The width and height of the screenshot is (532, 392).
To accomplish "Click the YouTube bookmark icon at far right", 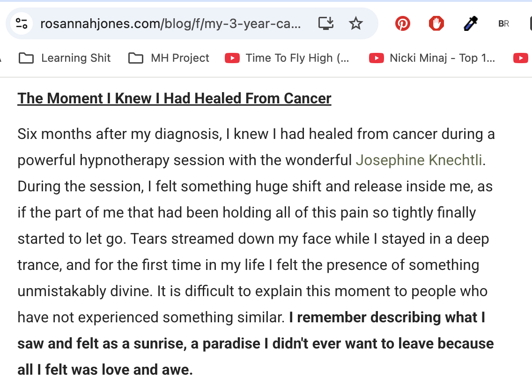I will tap(520, 58).
